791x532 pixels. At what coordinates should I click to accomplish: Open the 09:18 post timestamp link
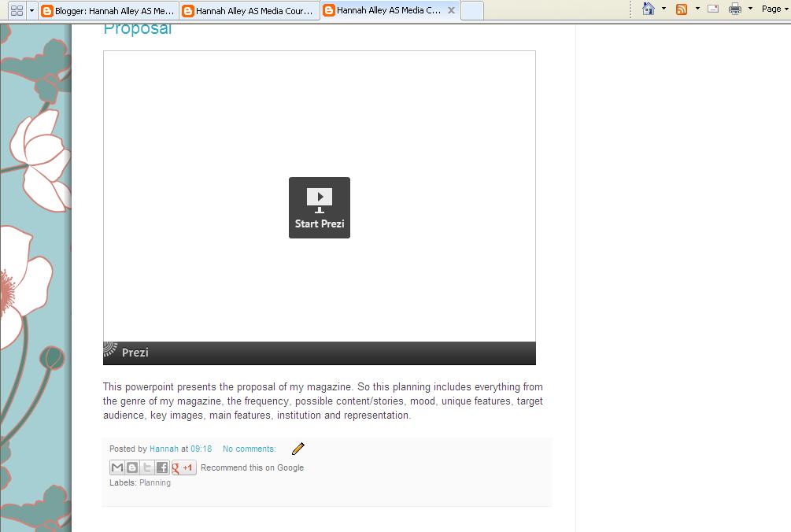click(201, 449)
